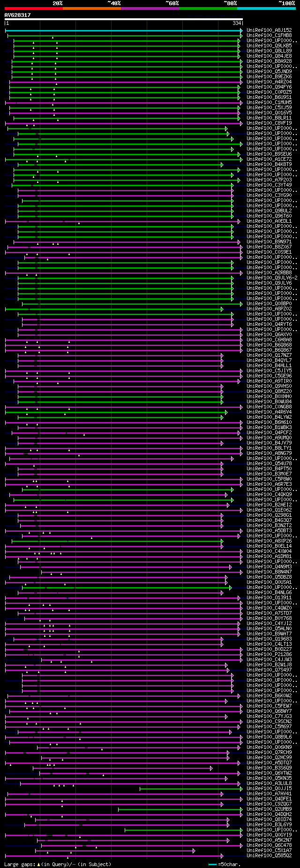Click on UniRef100_C5X1A7 label

(269, 850)
